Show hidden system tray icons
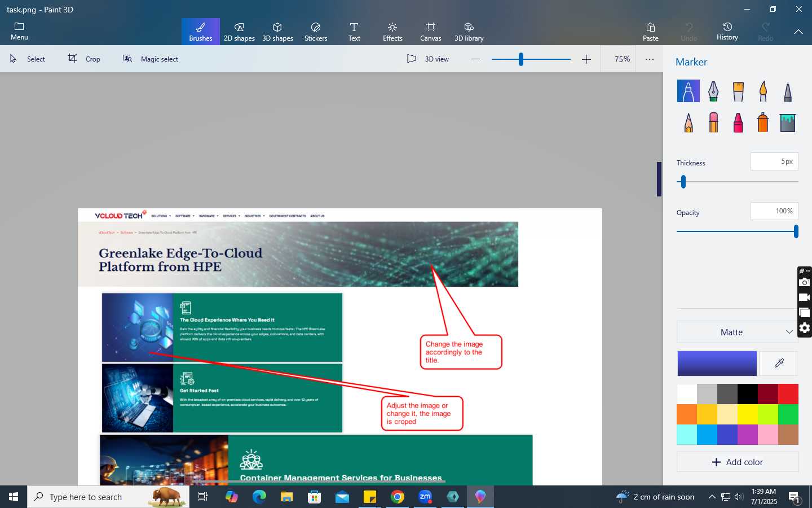The image size is (812, 508). [712, 497]
